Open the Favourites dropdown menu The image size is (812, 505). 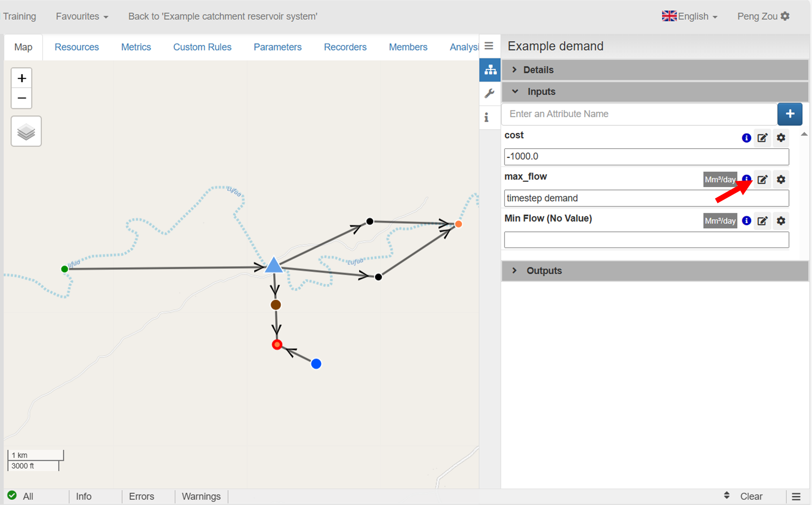click(82, 17)
